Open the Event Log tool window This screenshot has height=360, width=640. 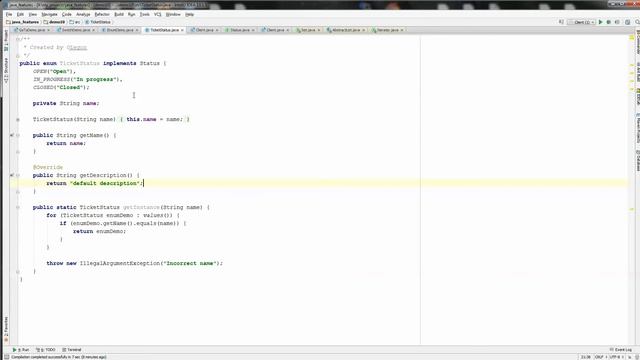pyautogui.click(x=620, y=350)
